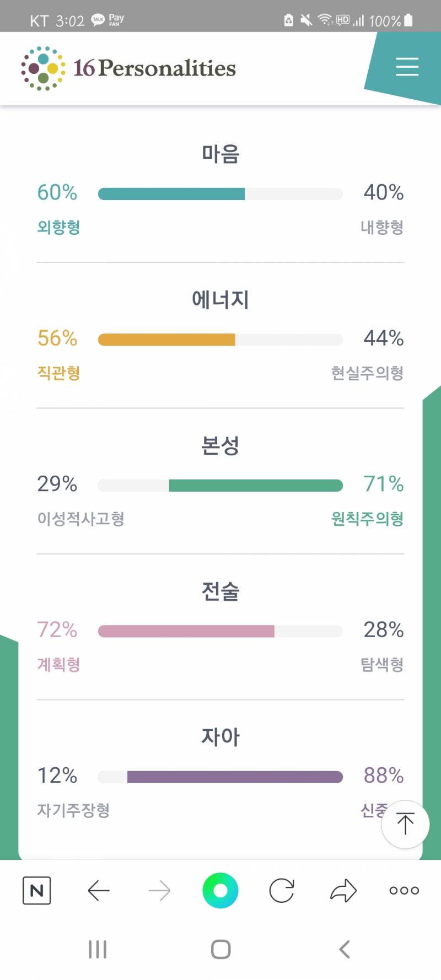Select the 내향형 trait label
Image resolution: width=441 pixels, height=980 pixels.
pyautogui.click(x=381, y=228)
